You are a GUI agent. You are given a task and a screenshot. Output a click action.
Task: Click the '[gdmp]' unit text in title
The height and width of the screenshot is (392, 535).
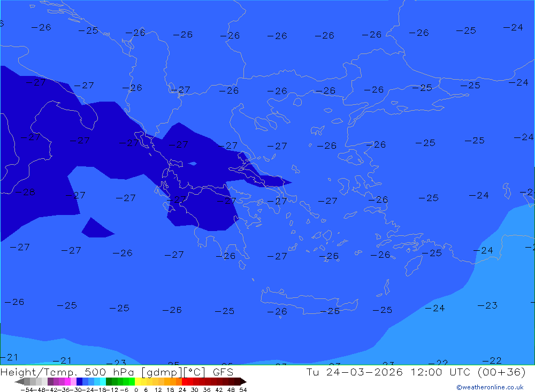tap(162, 372)
